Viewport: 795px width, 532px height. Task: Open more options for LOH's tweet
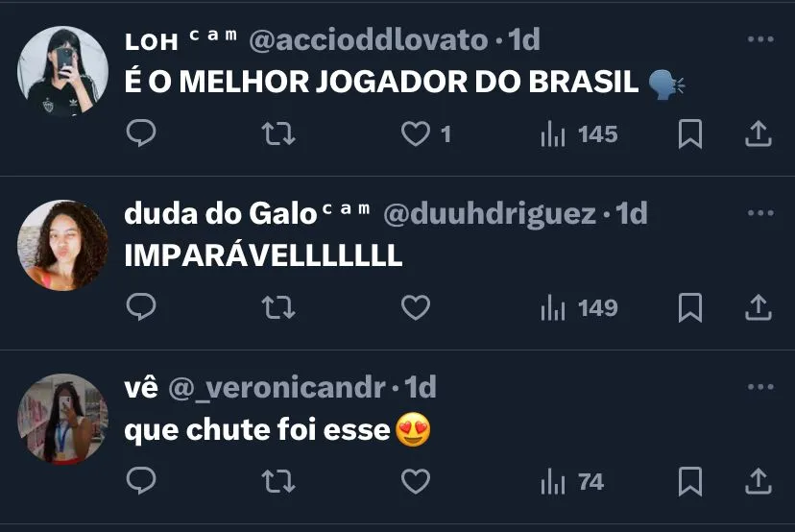coord(760,39)
